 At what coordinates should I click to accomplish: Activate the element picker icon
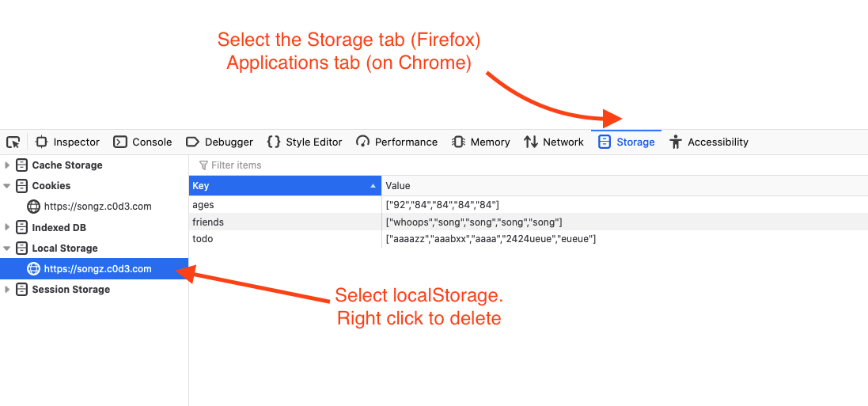13,142
